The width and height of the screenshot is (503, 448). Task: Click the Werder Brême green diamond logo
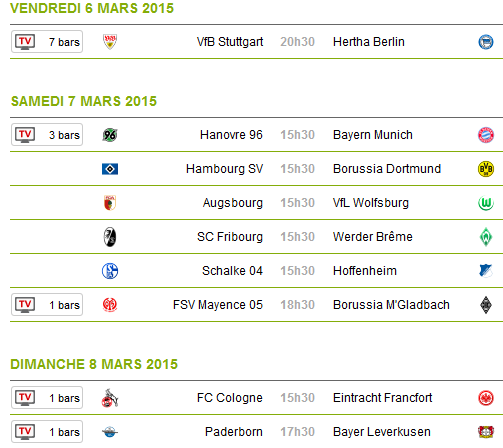(x=486, y=237)
